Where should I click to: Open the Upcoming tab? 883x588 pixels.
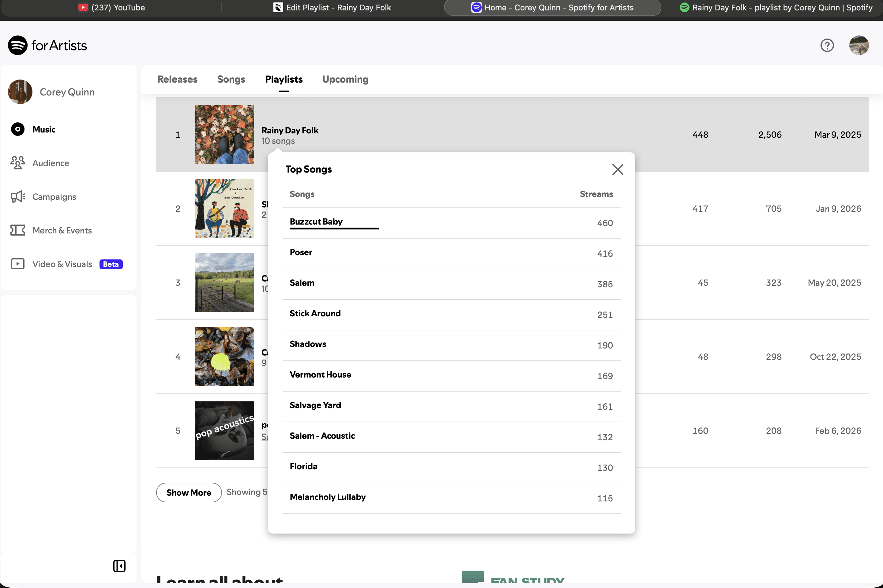click(345, 80)
